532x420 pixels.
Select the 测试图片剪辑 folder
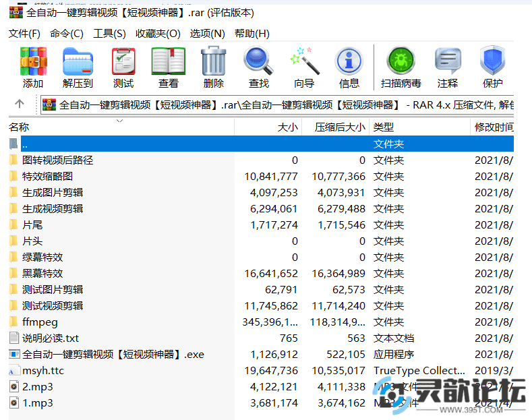[53, 289]
